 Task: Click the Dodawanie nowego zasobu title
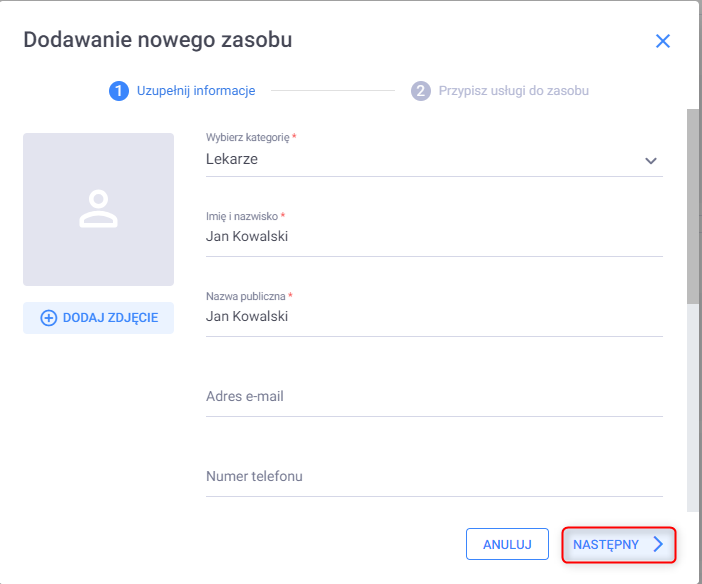pos(157,40)
